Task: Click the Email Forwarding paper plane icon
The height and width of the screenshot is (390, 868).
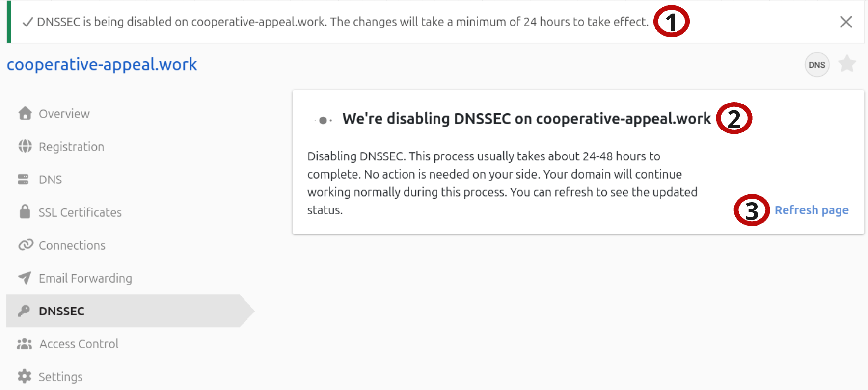Action: tap(24, 278)
